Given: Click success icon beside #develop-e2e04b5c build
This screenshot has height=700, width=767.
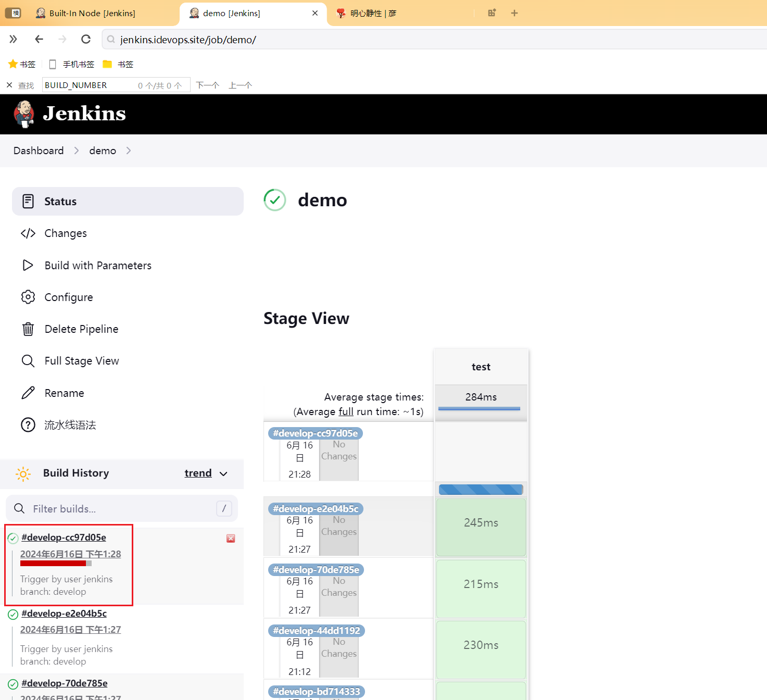Looking at the screenshot, I should point(13,614).
